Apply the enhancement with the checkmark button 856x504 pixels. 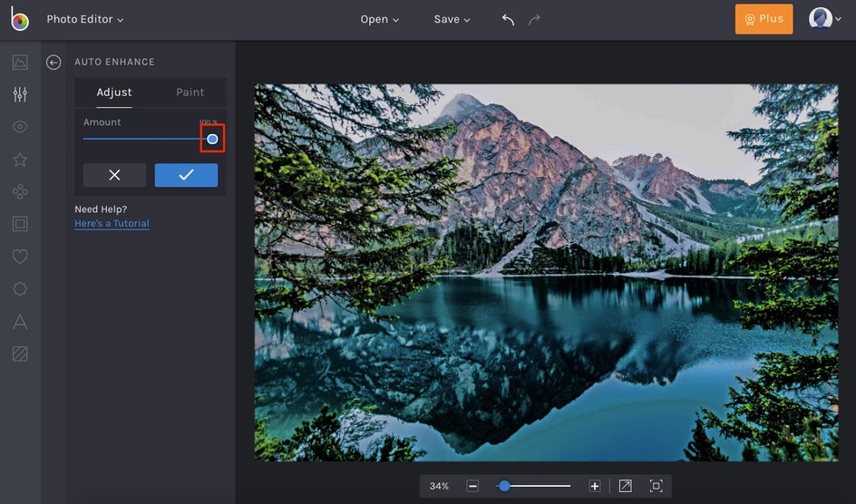pos(186,175)
